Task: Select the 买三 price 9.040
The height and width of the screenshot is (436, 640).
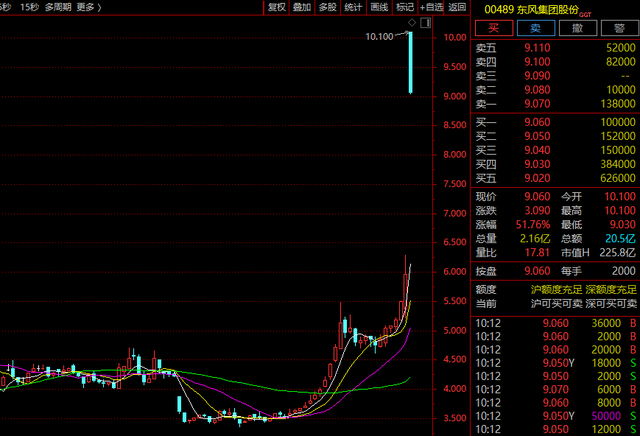Action: click(537, 150)
